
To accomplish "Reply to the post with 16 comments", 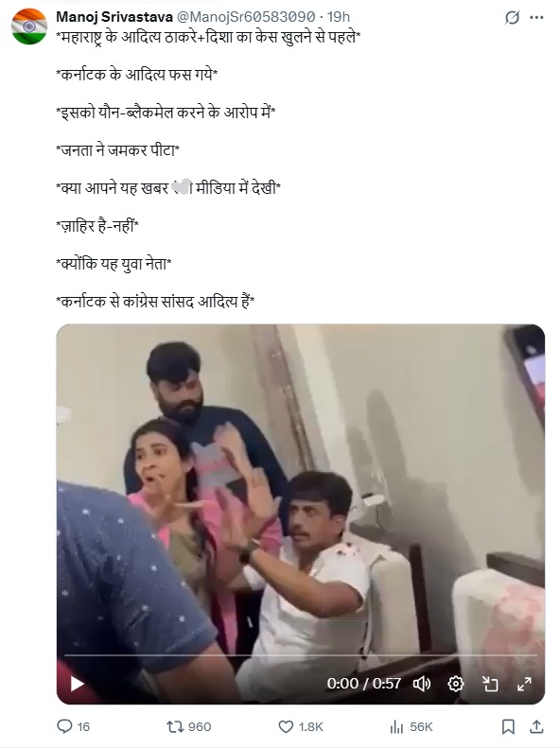I will pyautogui.click(x=73, y=726).
